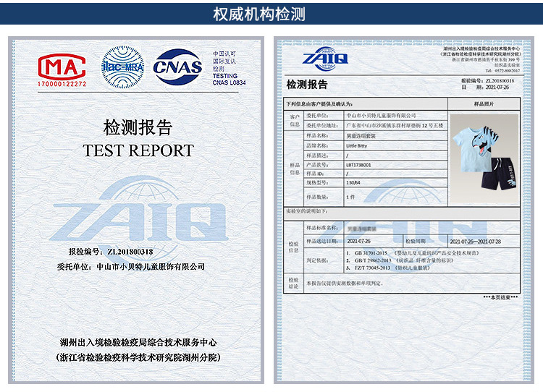Click the CMA number 170000122272
The height and width of the screenshot is (392, 543).
tap(62, 84)
